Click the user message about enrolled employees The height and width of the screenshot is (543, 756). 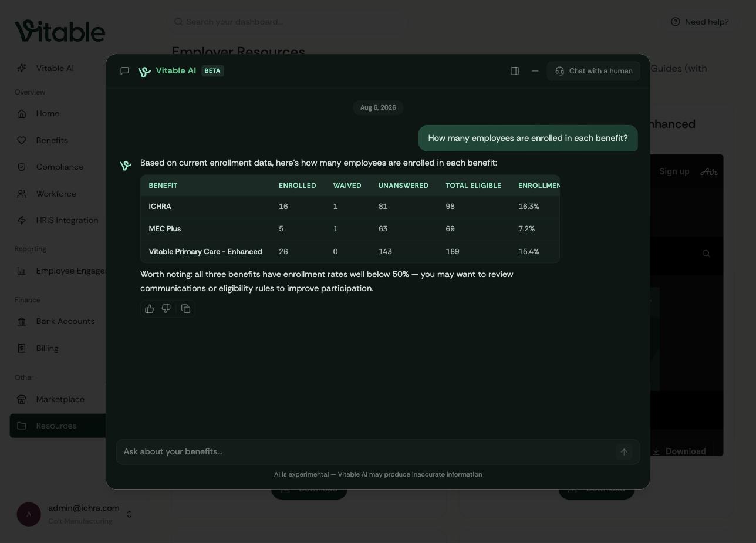click(x=528, y=138)
